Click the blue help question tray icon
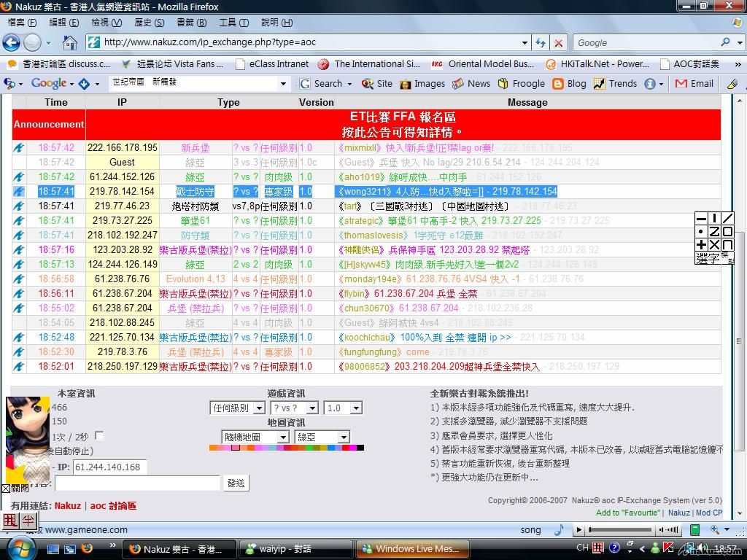This screenshot has width=747, height=560. click(614, 548)
